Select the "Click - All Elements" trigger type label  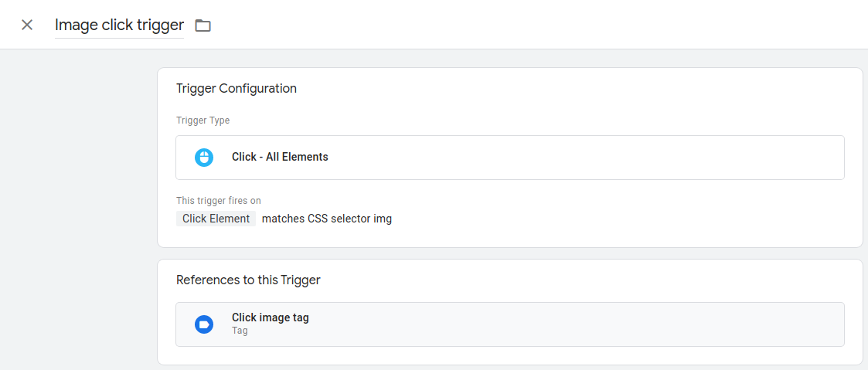280,157
